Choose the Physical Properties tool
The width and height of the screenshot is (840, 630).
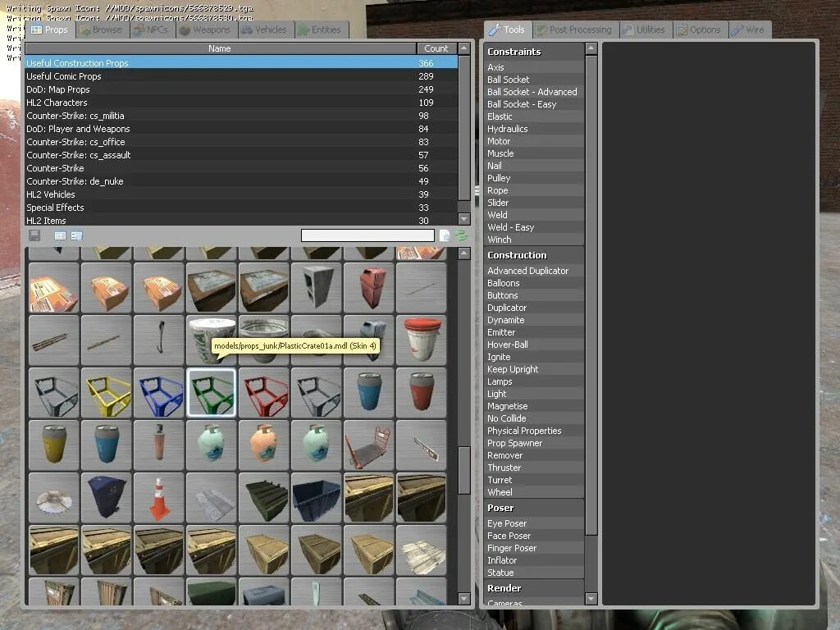[533, 431]
